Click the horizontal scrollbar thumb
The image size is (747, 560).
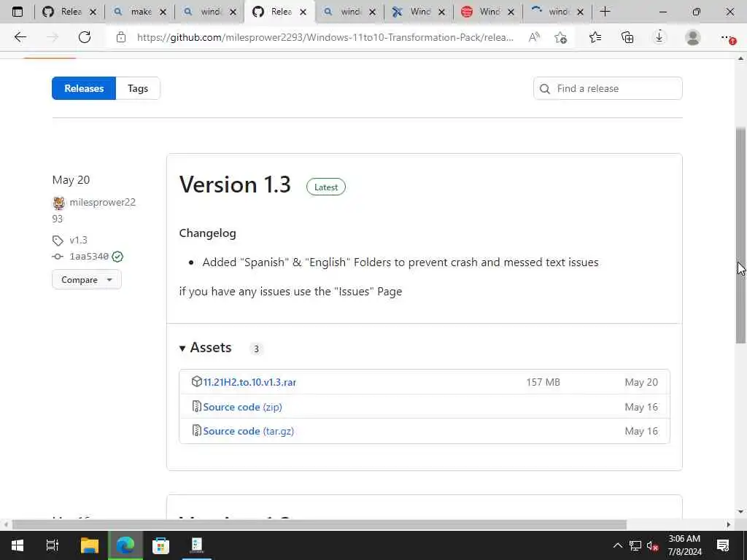(x=320, y=524)
